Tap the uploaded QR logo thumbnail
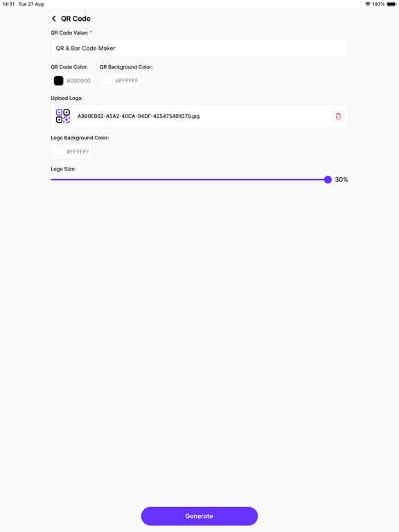 tap(63, 116)
